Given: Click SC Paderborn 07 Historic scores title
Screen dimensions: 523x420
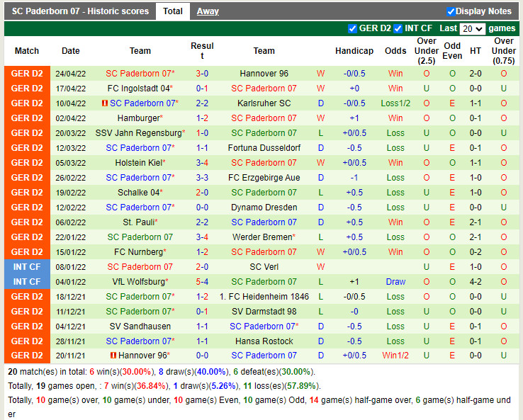Looking at the screenshot, I should [x=80, y=11].
